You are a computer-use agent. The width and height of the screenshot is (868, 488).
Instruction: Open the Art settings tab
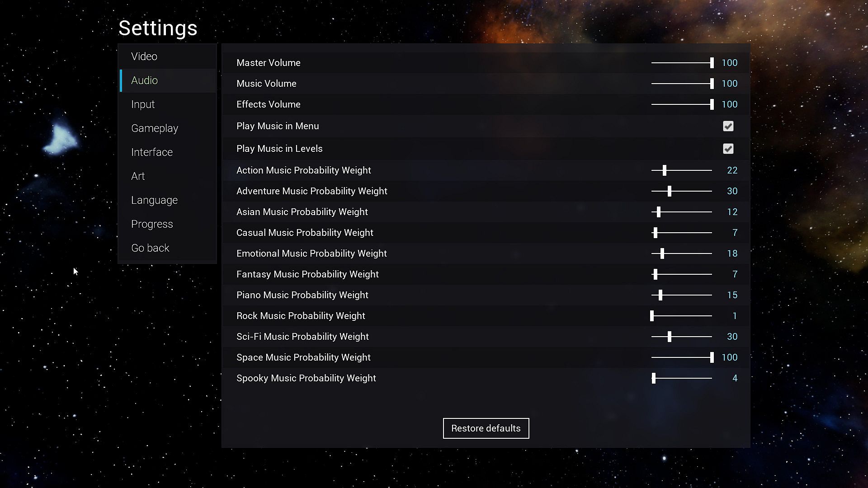coord(138,176)
